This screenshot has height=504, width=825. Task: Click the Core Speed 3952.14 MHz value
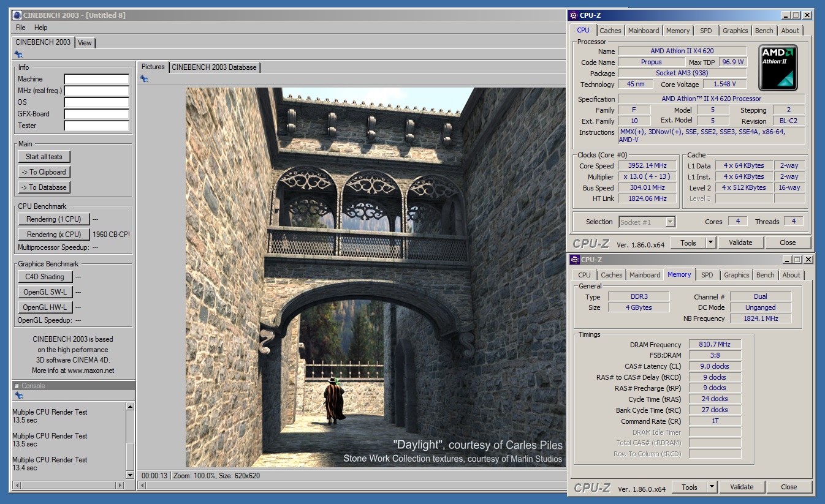(647, 166)
